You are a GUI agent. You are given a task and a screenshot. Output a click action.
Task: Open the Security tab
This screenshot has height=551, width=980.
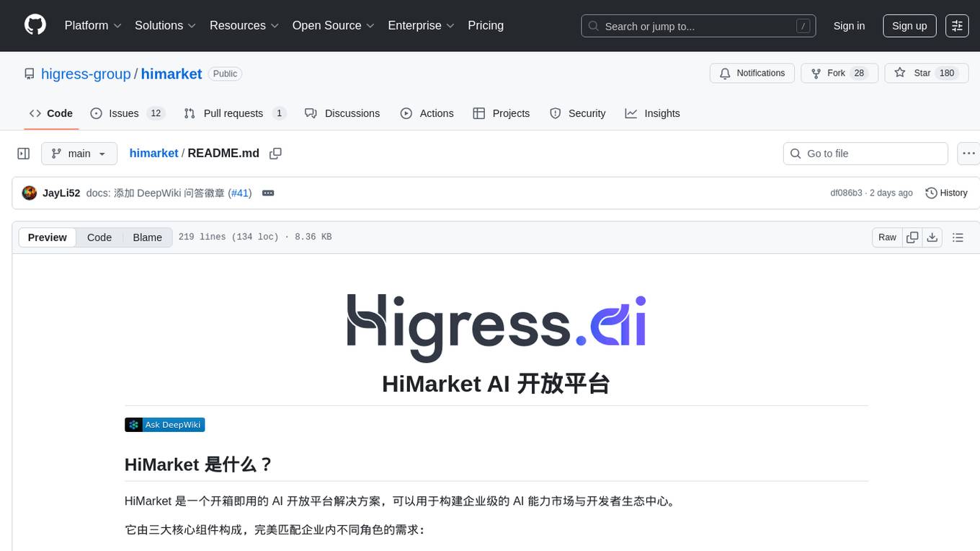point(578,113)
